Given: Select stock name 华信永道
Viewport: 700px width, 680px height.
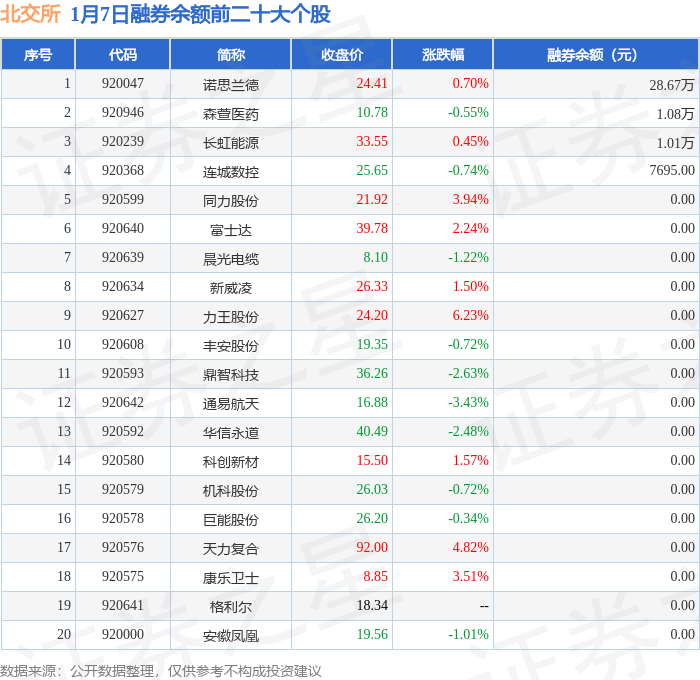Looking at the screenshot, I should pos(231,433).
